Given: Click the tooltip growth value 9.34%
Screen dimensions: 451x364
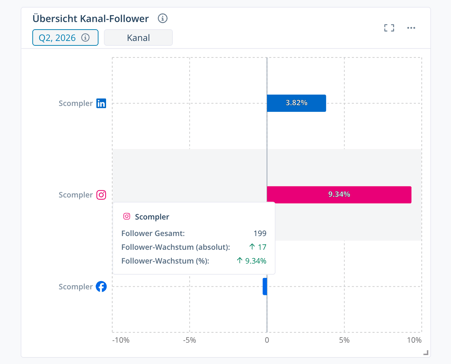Looking at the screenshot, I should coord(255,261).
